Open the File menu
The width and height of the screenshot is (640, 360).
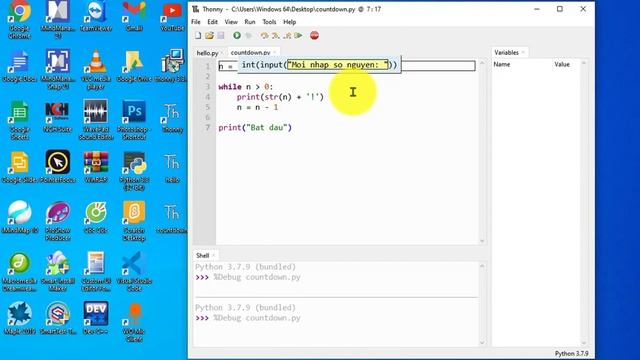[x=196, y=22]
